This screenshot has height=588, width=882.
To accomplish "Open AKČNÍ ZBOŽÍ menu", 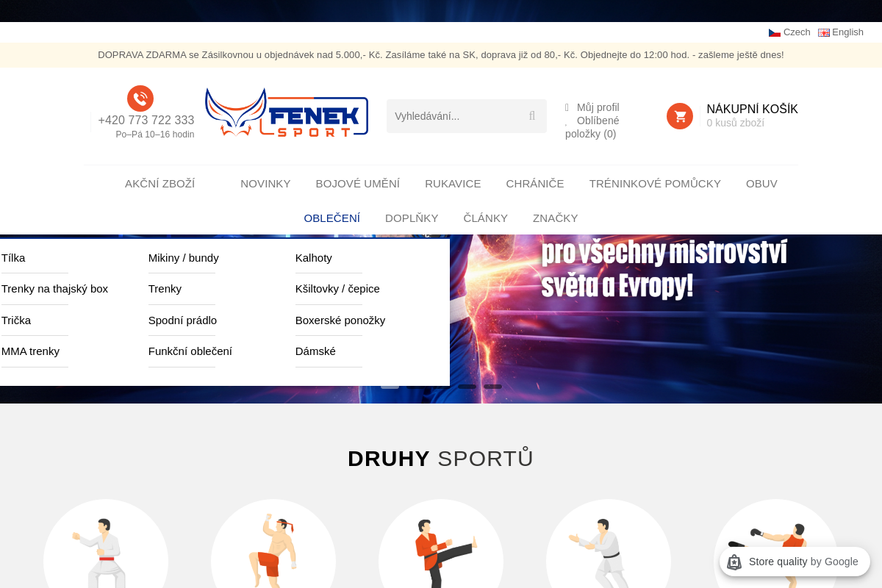I will tap(159, 184).
